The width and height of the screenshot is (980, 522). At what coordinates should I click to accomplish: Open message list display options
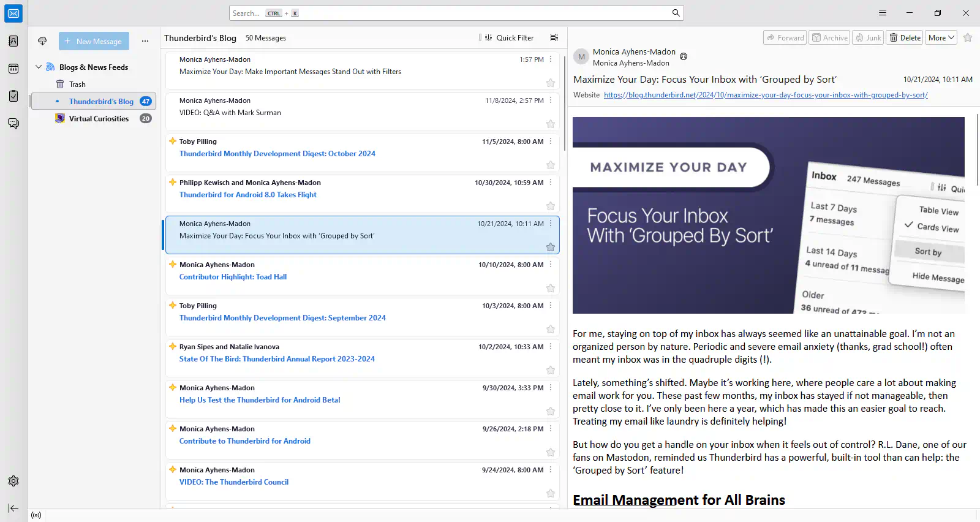coord(554,37)
